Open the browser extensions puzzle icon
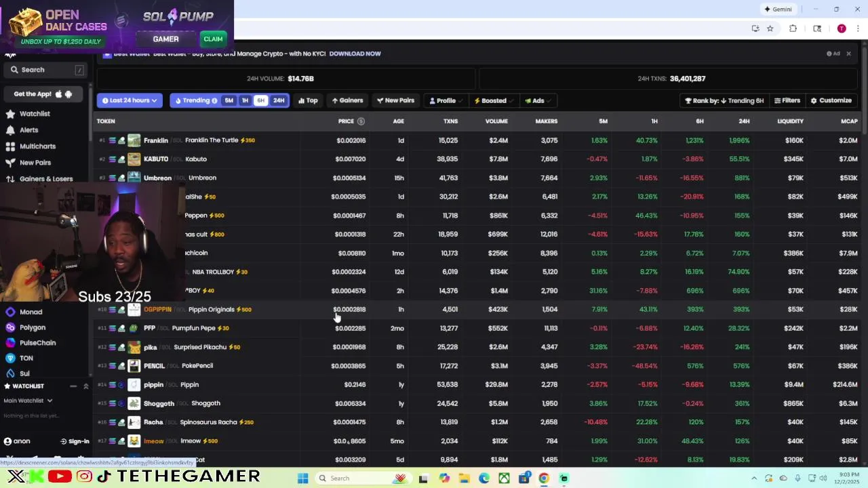Viewport: 868px width, 488px height. [793, 28]
